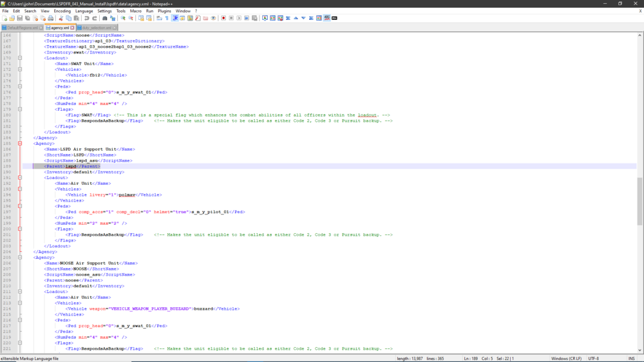The image size is (644, 362).
Task: Switch to the DefaultRegions.xml tab
Action: 22,28
